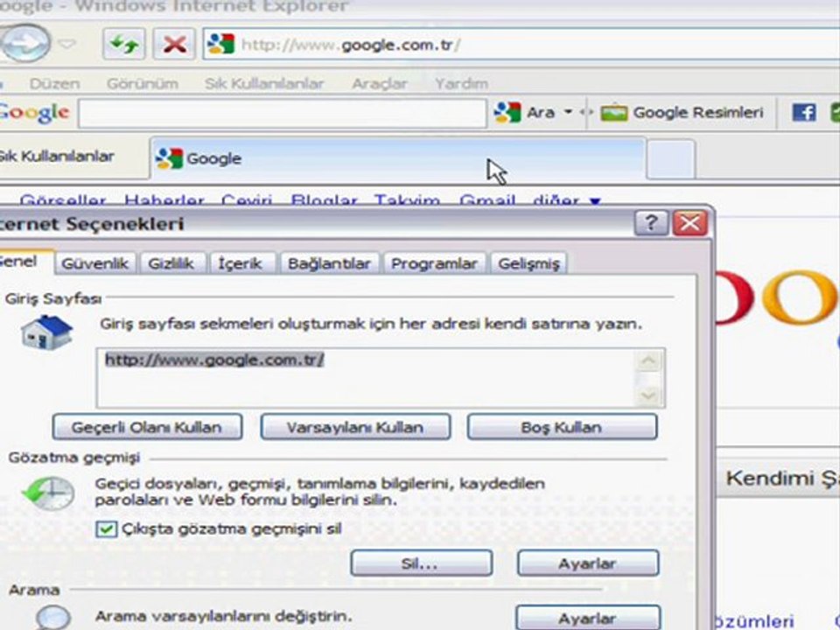Click the browser address bar URL
This screenshot has height=630, width=840.
(351, 45)
